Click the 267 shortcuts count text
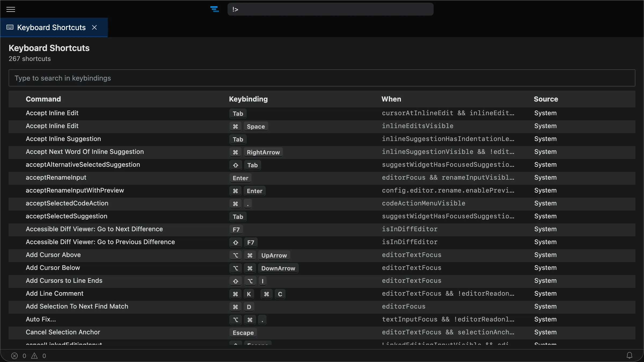This screenshot has width=644, height=362. 30,59
